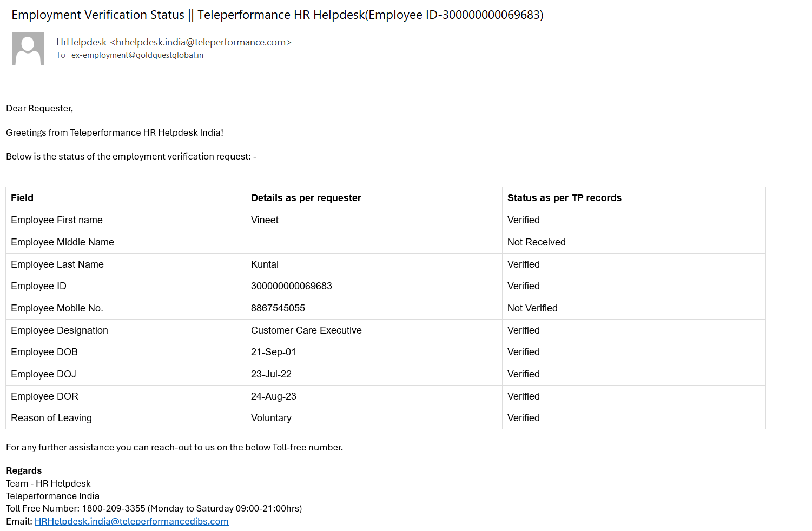Click the DOJ value 23-Jul-22

point(271,374)
